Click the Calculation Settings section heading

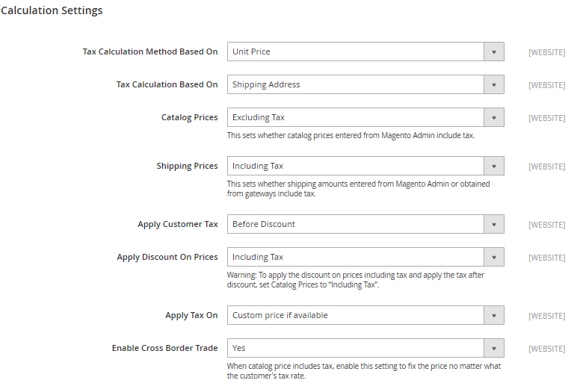point(52,10)
